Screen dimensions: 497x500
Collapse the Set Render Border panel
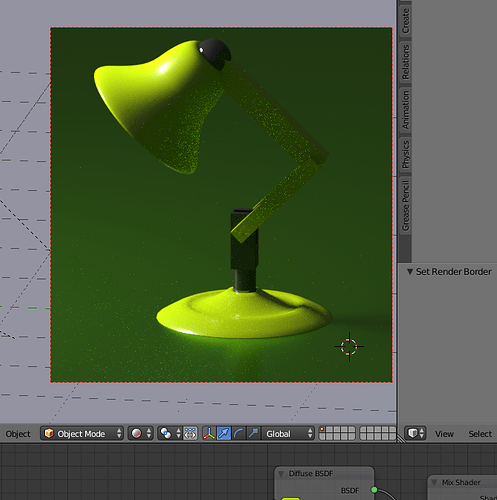point(410,272)
